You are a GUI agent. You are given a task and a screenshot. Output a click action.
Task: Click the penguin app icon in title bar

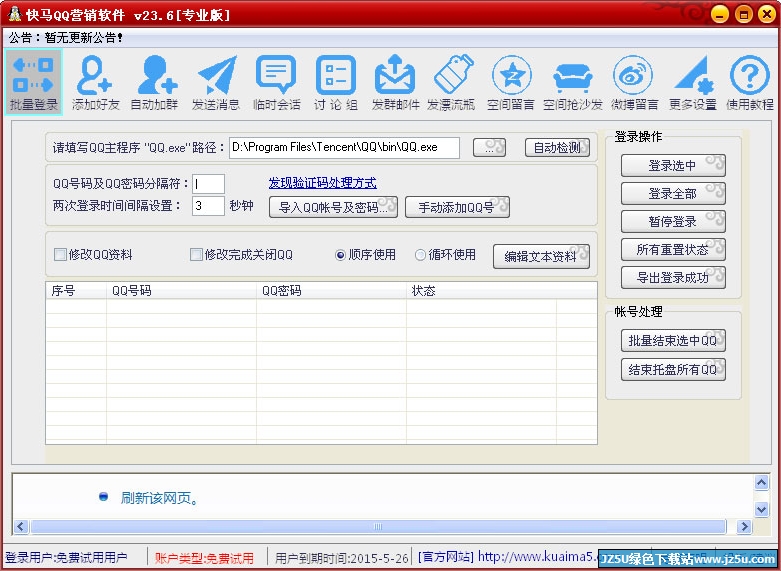coord(14,13)
